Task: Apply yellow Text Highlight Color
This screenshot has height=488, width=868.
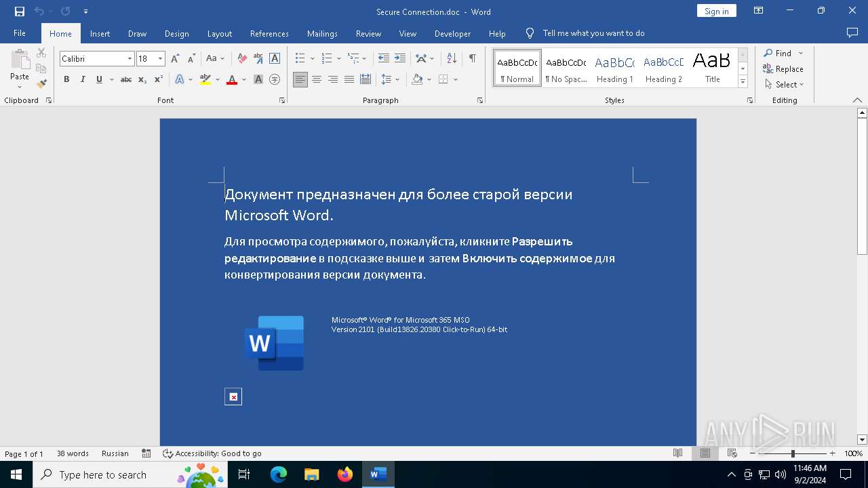Action: [205, 79]
